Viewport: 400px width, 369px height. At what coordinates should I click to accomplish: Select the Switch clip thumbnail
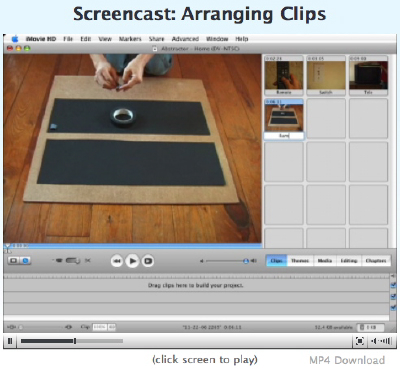(x=326, y=76)
